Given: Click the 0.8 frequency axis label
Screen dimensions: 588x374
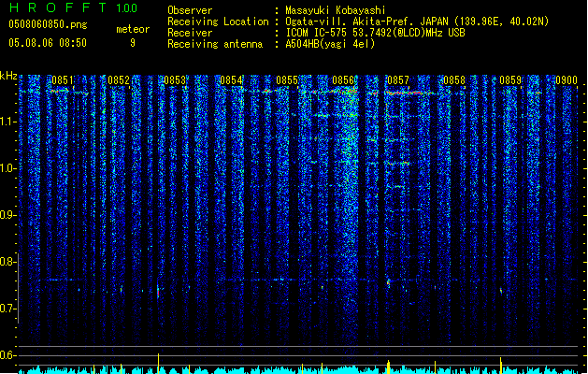Looking at the screenshot, I should pos(7,262).
